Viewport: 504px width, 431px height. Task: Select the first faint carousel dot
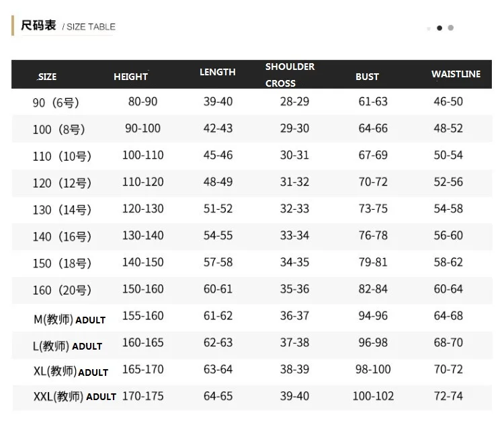point(429,29)
